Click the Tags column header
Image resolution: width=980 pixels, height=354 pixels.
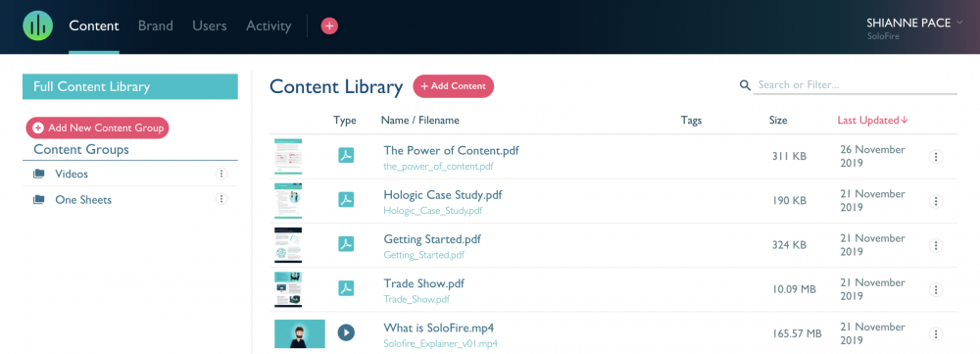point(691,120)
